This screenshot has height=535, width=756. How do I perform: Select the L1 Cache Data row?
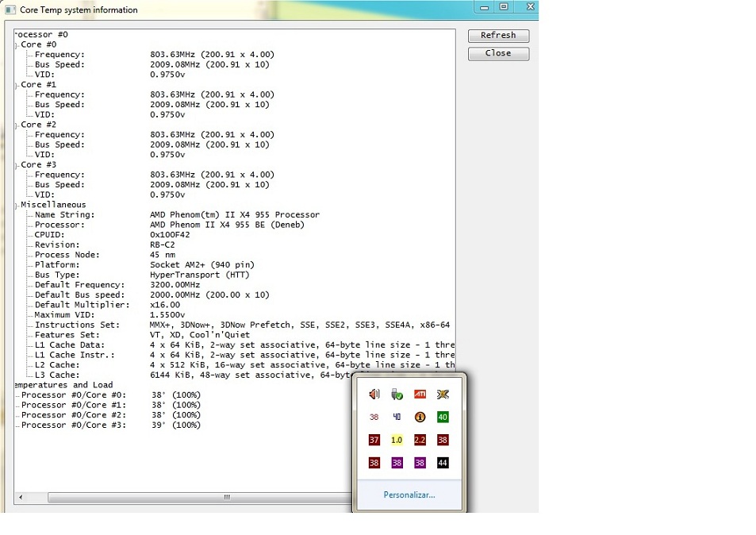(244, 345)
